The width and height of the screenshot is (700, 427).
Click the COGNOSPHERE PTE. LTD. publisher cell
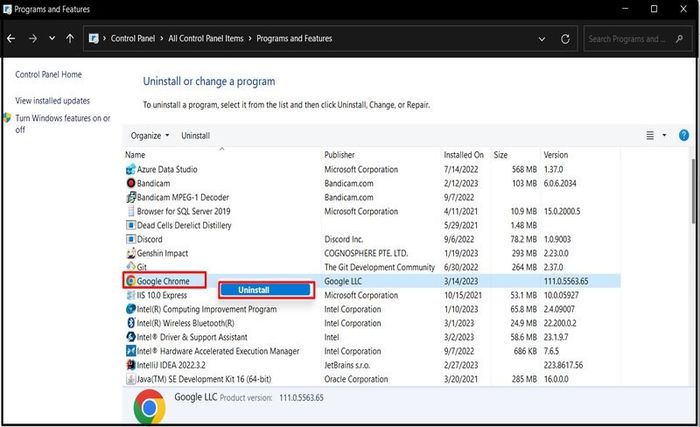click(366, 253)
